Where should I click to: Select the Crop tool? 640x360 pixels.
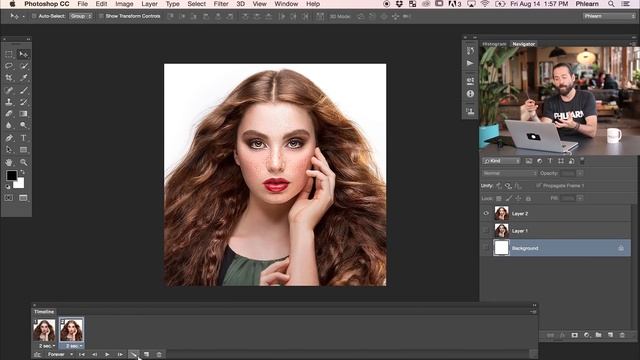[x=9, y=78]
